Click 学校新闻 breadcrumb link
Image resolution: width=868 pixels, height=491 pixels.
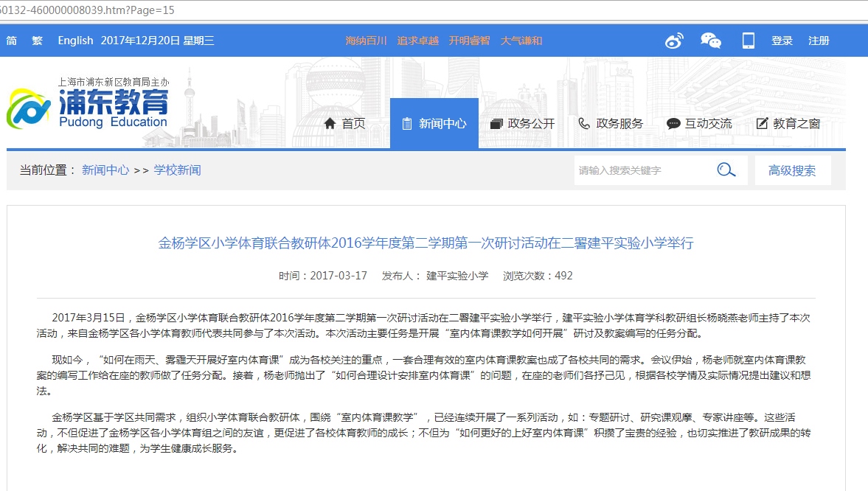(x=177, y=170)
